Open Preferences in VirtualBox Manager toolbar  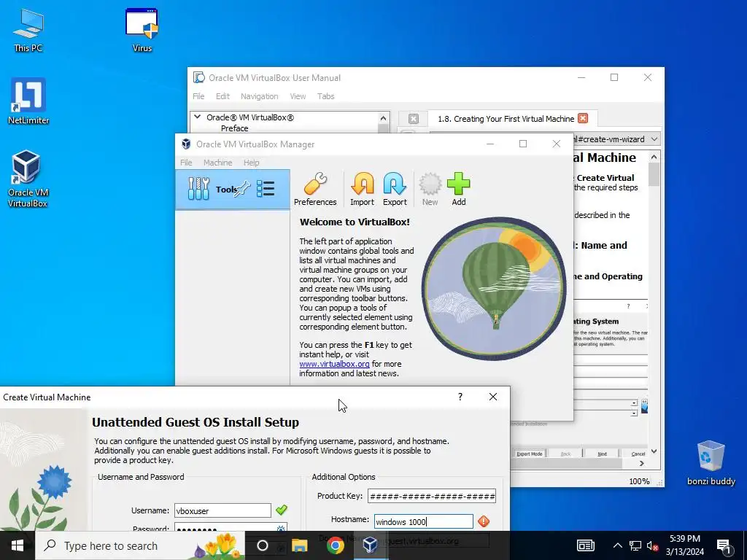(x=315, y=189)
